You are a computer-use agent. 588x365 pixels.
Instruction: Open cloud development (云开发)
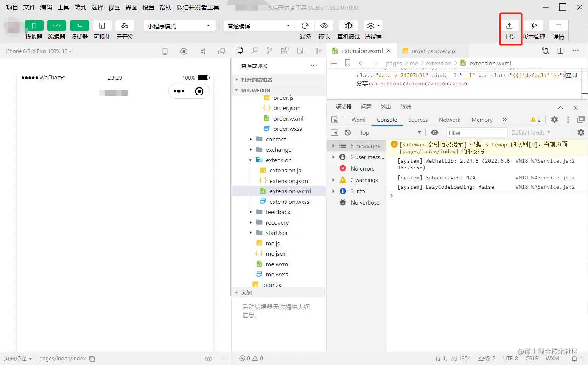(x=125, y=26)
